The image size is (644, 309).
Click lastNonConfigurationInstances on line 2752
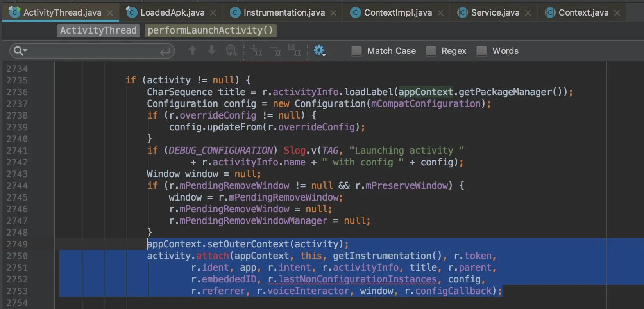358,279
